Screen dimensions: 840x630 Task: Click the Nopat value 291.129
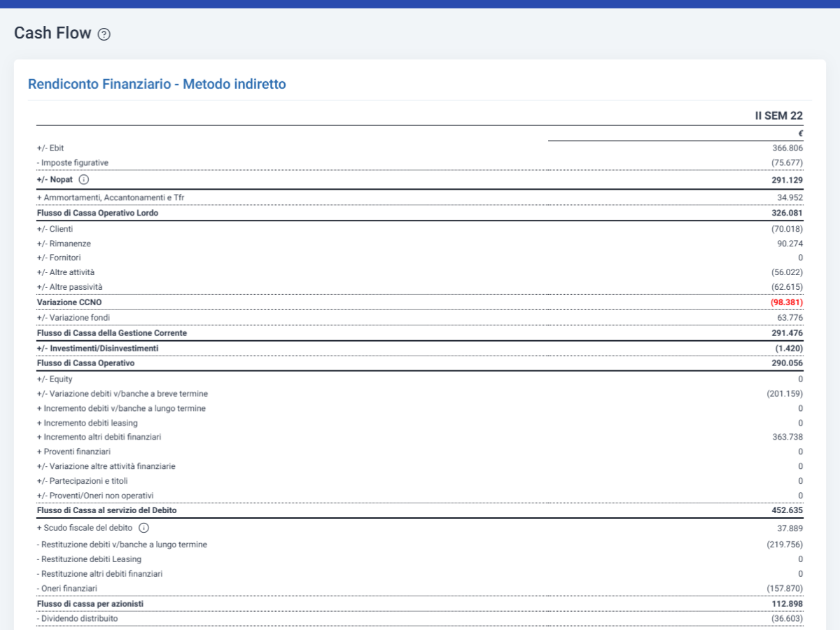click(x=787, y=180)
